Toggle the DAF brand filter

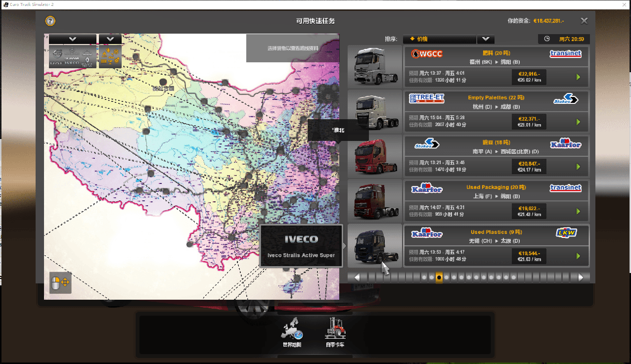56,63
